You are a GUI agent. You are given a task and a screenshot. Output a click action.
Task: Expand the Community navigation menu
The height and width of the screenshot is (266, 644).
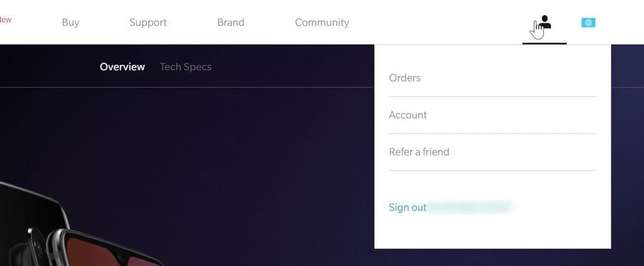[322, 22]
